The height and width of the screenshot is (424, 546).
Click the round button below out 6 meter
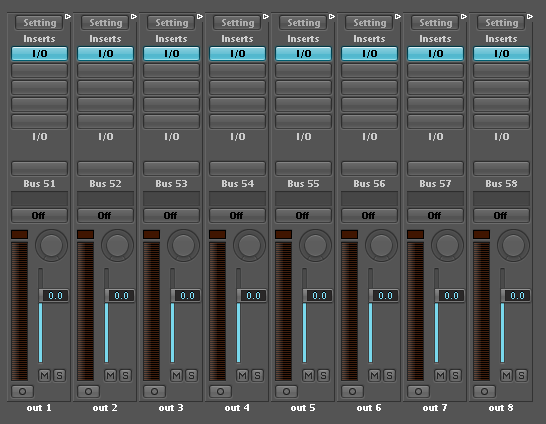click(x=352, y=392)
